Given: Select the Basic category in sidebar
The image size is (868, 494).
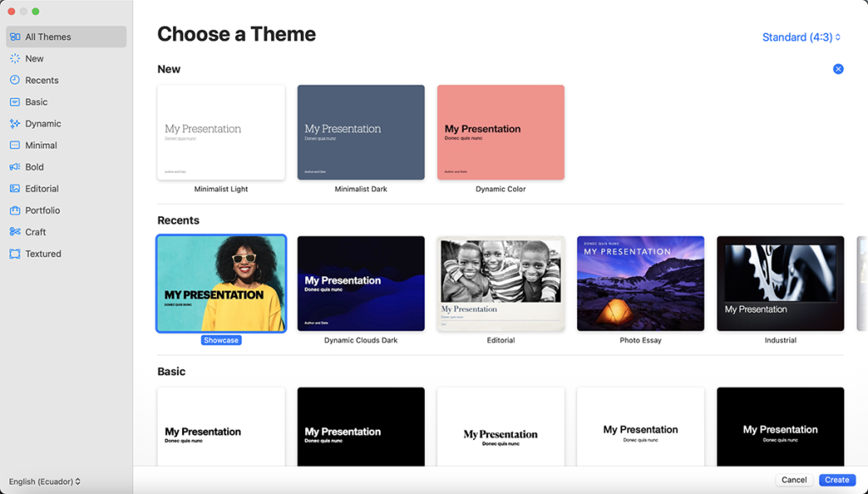Looking at the screenshot, I should click(x=36, y=102).
